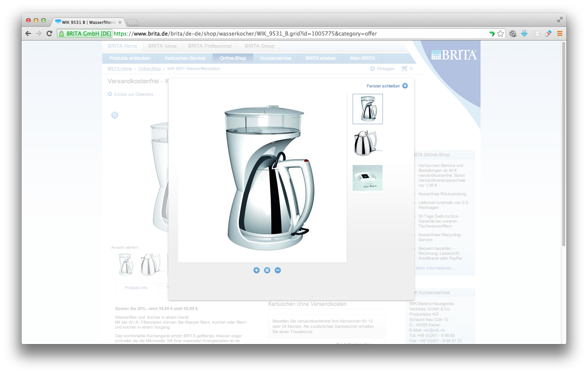The height and width of the screenshot is (374, 588).
Task: Reload the page with the refresh icon
Action: [49, 33]
